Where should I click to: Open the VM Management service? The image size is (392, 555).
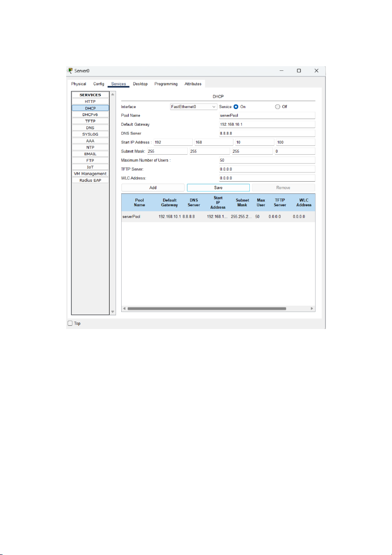(90, 174)
